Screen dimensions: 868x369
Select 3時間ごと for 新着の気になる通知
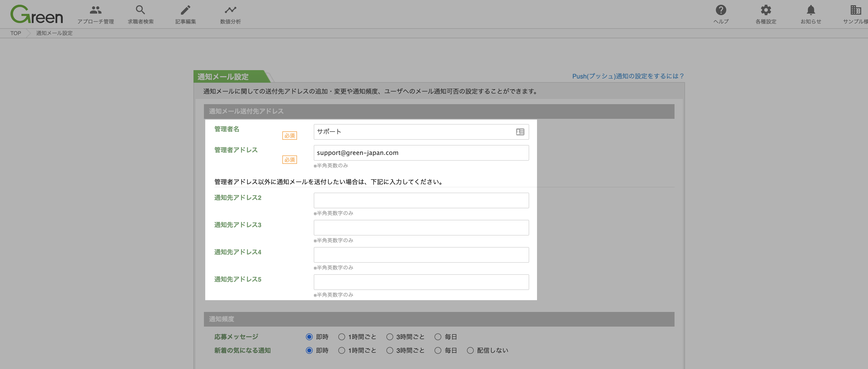click(x=390, y=350)
